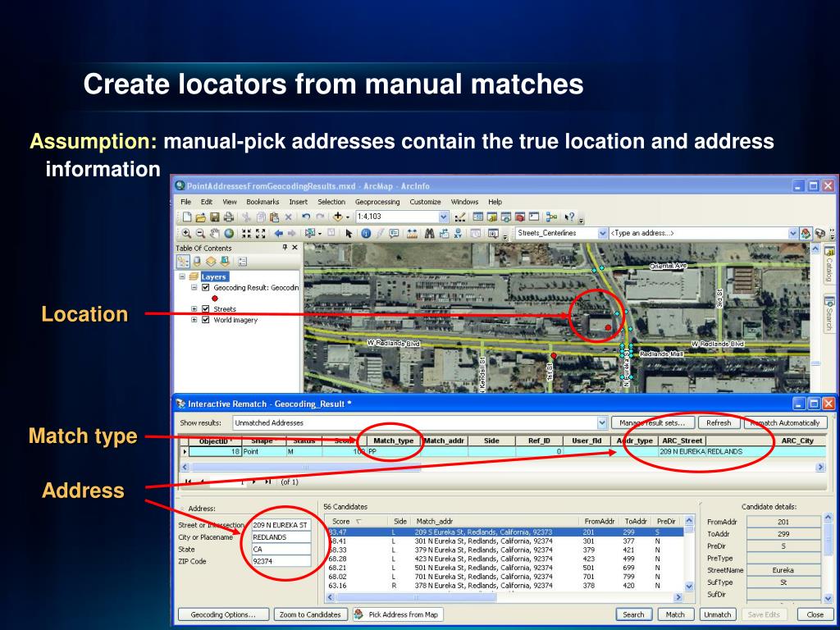Click the Open document folder icon

click(200, 217)
